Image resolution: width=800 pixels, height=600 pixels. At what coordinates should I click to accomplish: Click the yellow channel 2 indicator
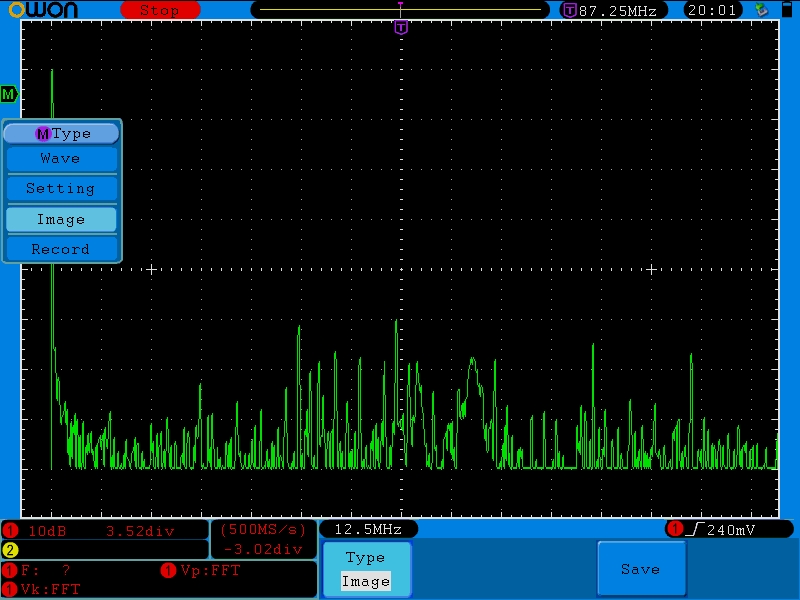[x=11, y=550]
